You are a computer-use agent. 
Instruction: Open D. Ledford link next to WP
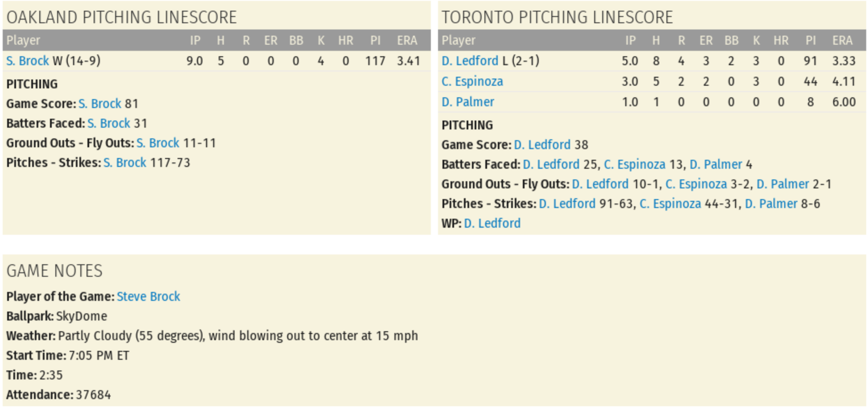point(492,223)
